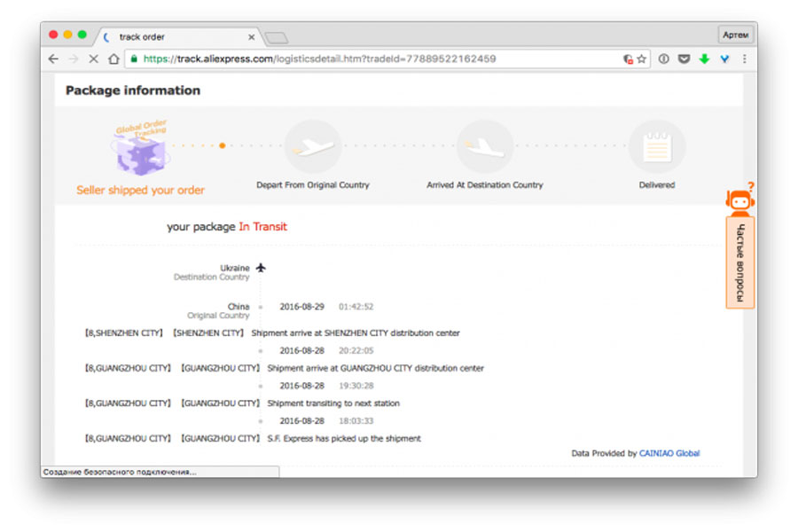Viewport: 798px width, 532px height.
Task: Click the blue V extension icon
Action: click(x=724, y=59)
